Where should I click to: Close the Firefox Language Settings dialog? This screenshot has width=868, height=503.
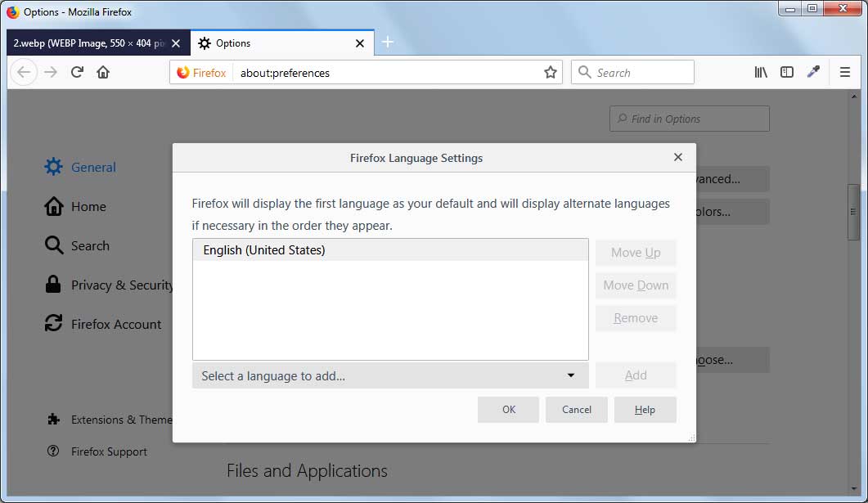tap(678, 157)
